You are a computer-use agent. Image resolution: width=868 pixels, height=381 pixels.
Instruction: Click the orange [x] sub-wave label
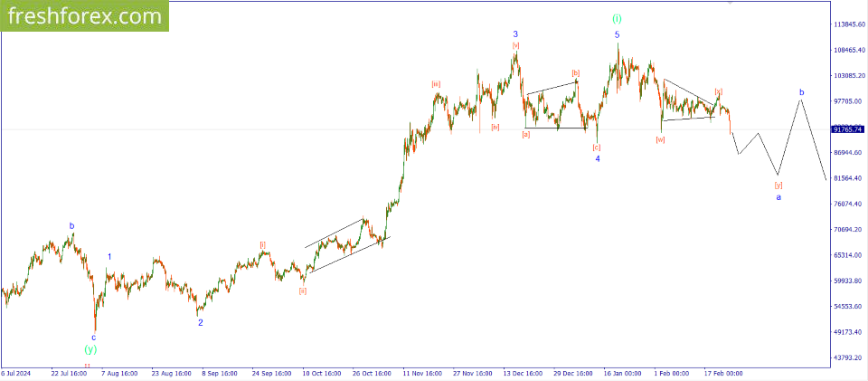click(718, 91)
